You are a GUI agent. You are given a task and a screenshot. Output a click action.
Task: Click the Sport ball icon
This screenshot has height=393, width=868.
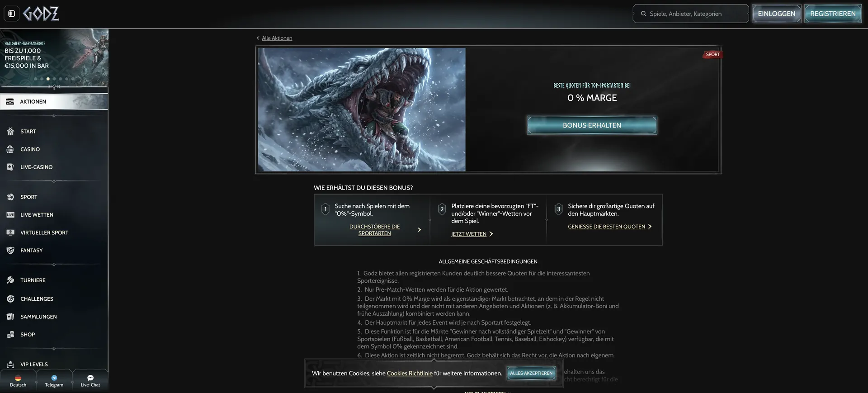pyautogui.click(x=10, y=197)
